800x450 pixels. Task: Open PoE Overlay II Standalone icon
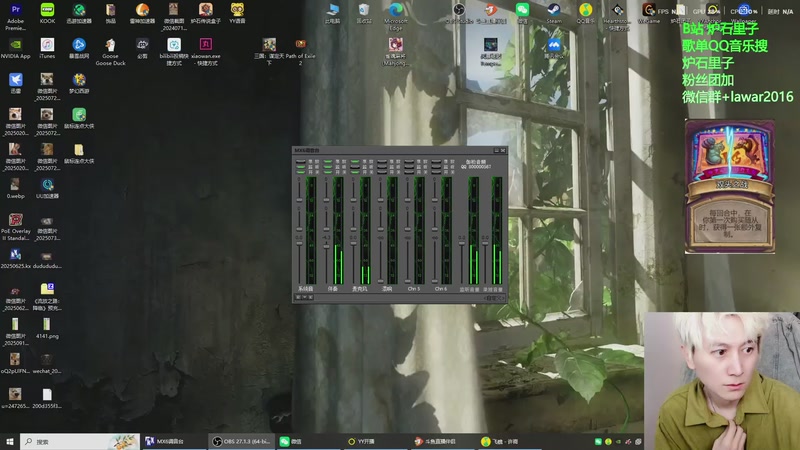pos(15,227)
